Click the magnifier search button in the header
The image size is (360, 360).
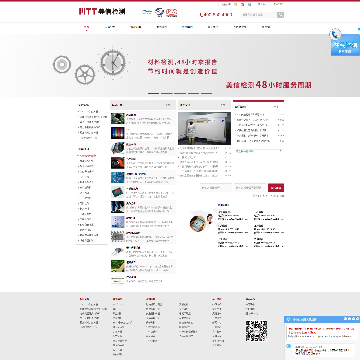[x=281, y=15]
